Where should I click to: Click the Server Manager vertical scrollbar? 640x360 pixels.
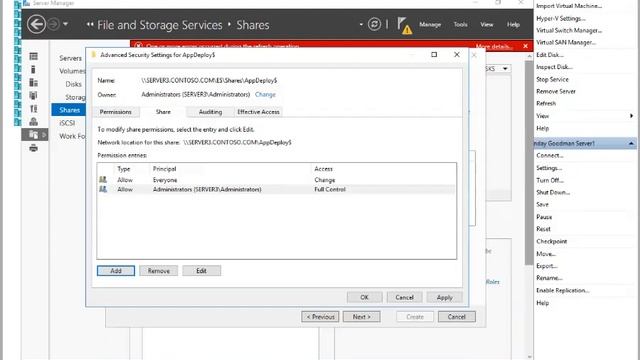click(529, 163)
